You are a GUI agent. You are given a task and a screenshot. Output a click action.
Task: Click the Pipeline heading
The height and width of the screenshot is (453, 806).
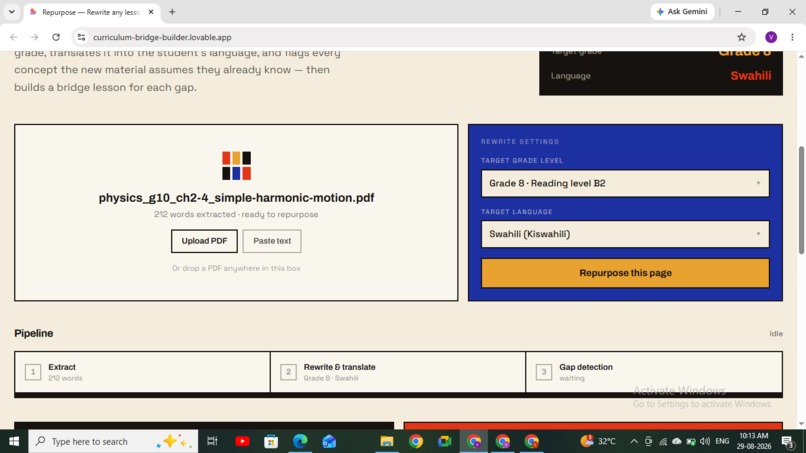coord(34,333)
